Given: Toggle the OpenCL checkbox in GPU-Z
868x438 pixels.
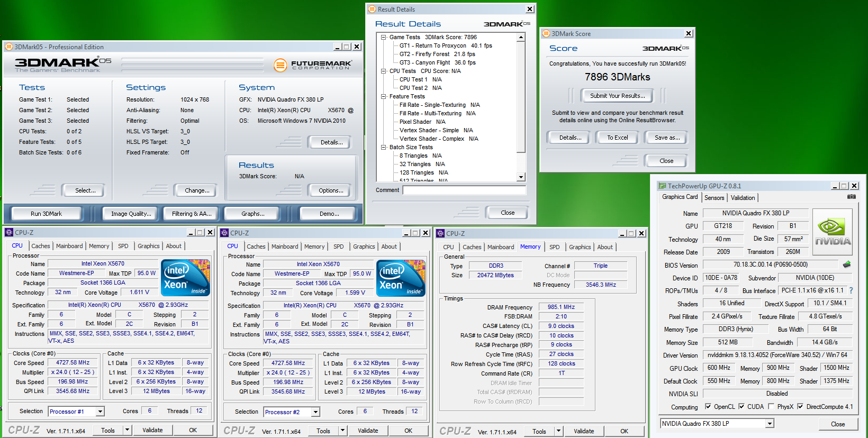Looking at the screenshot, I should 708,407.
